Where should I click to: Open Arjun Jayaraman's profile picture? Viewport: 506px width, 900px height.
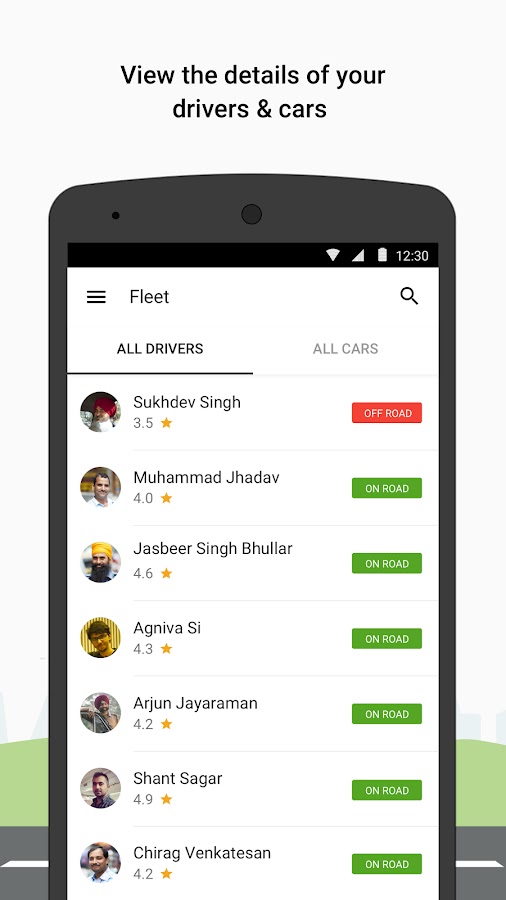point(100,713)
